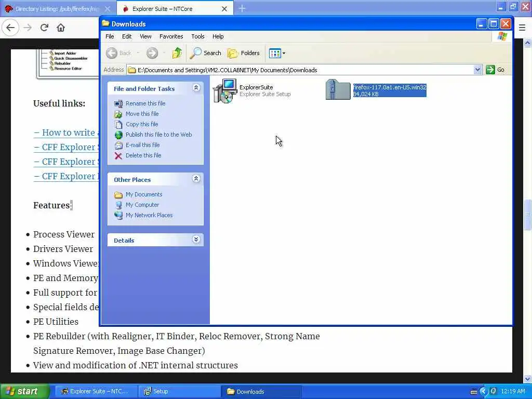
Task: Click the firefox-117.0a1.en-US.win32 file name
Action: point(390,87)
